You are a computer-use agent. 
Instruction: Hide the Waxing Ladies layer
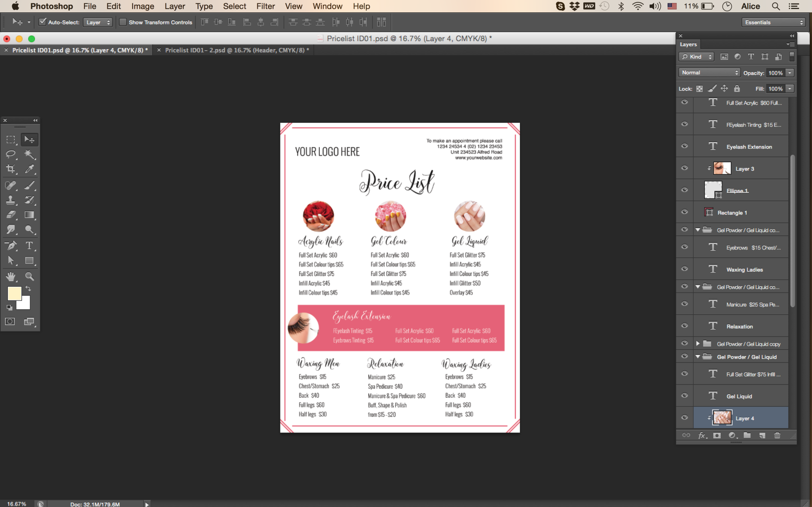pos(684,269)
